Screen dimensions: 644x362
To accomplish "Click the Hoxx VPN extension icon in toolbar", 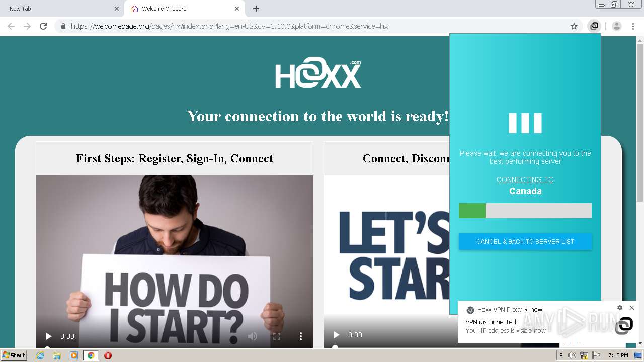I will click(594, 26).
